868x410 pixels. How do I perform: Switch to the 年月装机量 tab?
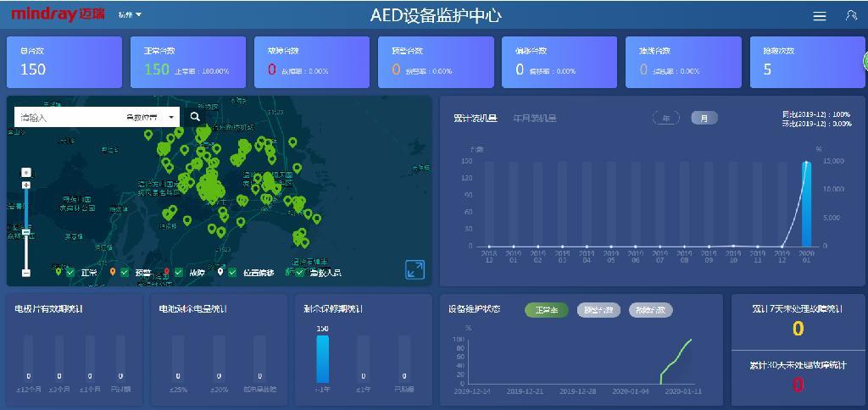click(535, 119)
